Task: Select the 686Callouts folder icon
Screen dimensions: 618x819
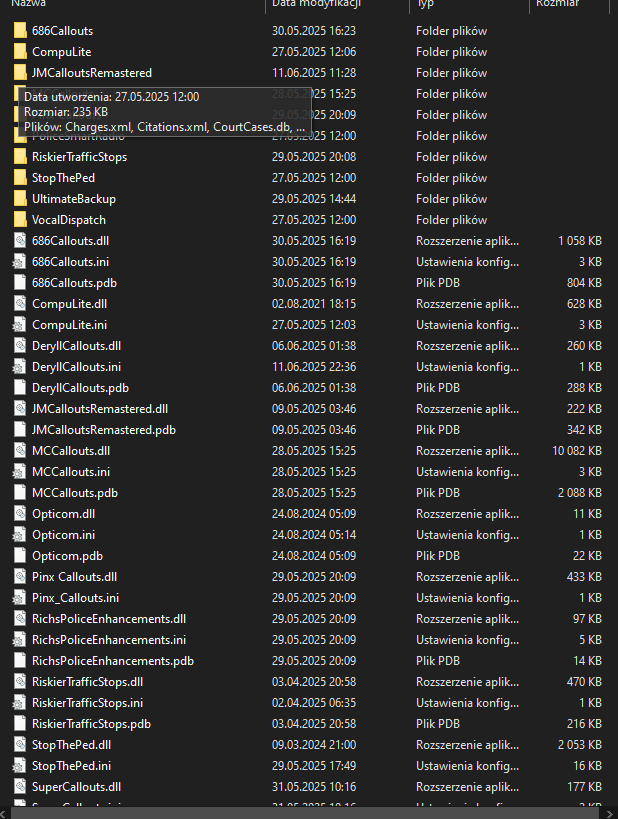Action: [x=20, y=31]
